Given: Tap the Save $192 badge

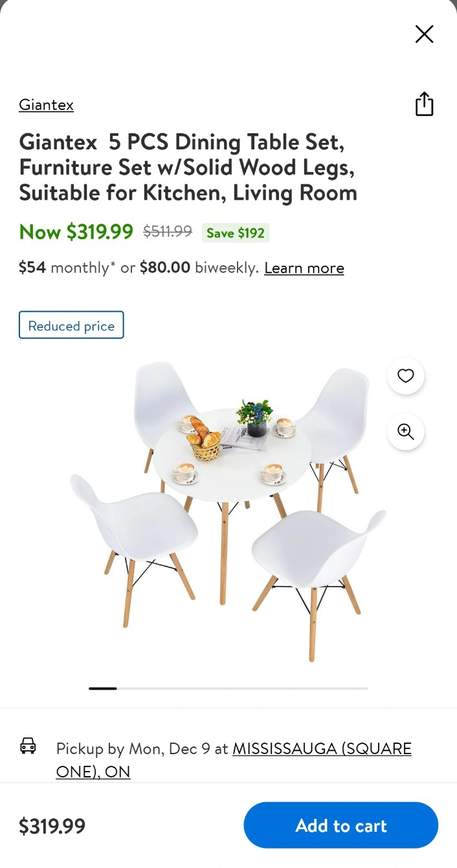Looking at the screenshot, I should click(236, 233).
